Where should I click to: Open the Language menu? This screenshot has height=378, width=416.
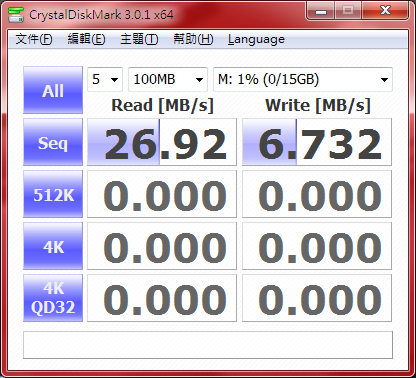(256, 39)
